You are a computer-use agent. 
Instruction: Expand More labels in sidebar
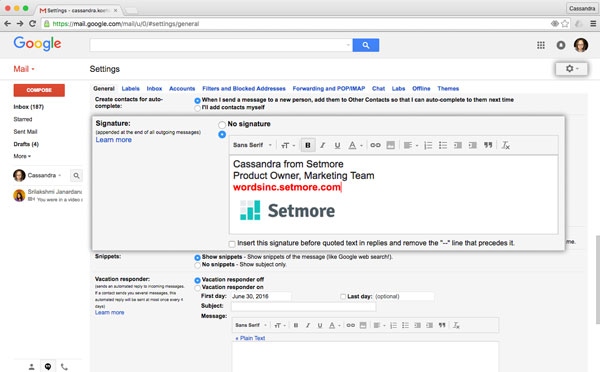(22, 156)
